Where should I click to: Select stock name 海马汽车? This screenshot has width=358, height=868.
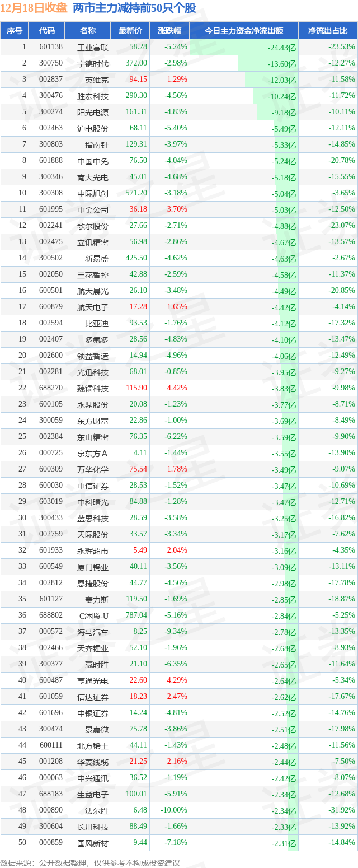click(x=93, y=632)
